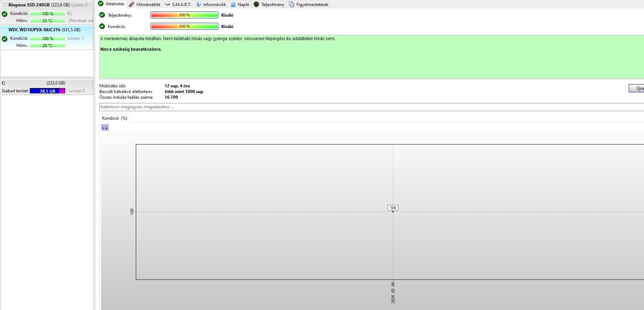
Task: Click the document icon on Napló tab
Action: [233, 4]
